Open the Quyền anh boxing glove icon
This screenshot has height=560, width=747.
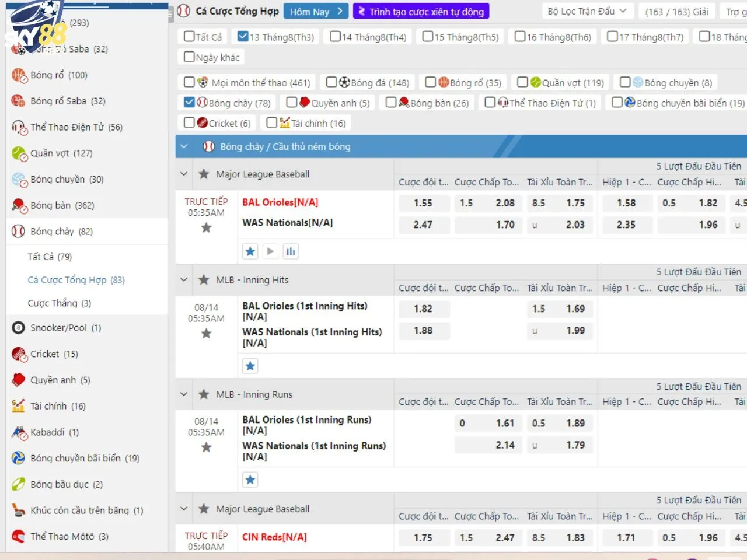[x=19, y=380]
